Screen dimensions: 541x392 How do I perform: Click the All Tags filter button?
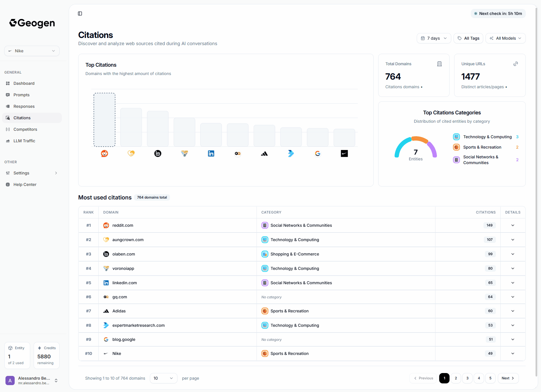point(468,38)
